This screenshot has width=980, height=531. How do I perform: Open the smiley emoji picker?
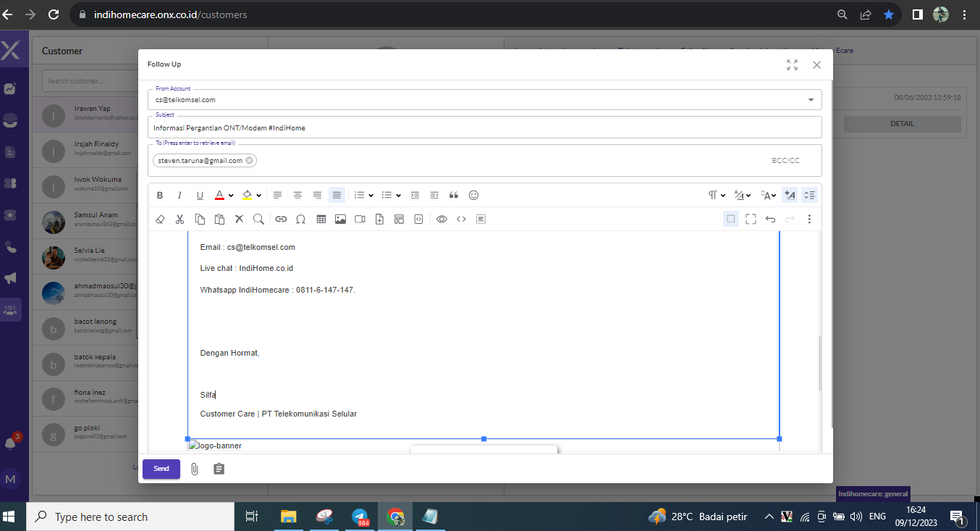474,195
